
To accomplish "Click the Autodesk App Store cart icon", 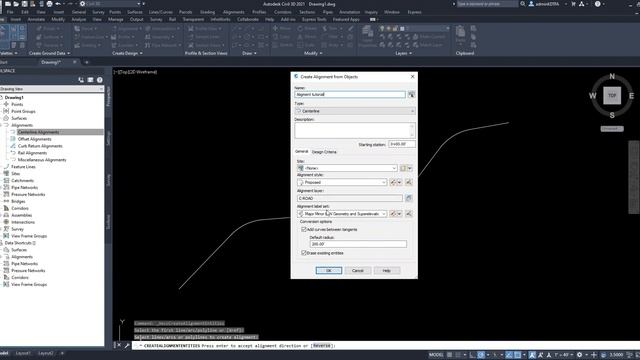I will [573, 4].
